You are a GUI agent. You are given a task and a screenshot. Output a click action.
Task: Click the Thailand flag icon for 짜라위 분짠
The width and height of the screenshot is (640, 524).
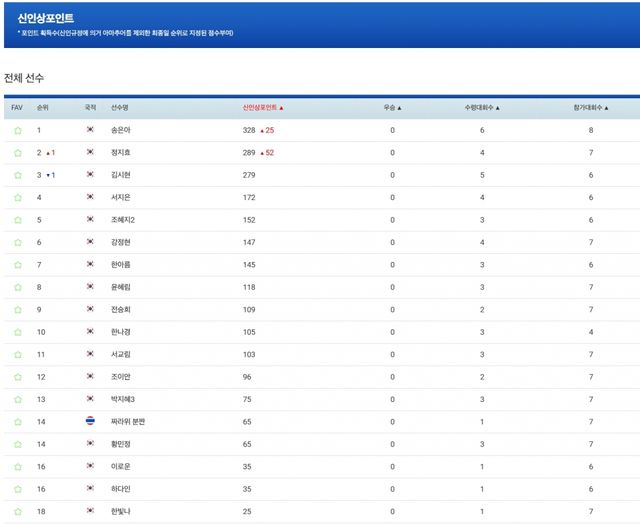point(90,421)
